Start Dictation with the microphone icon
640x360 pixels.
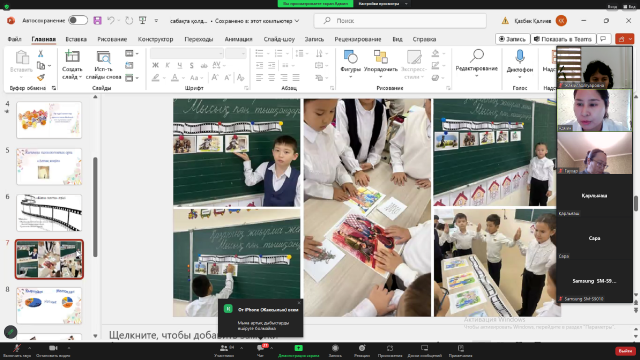click(520, 61)
